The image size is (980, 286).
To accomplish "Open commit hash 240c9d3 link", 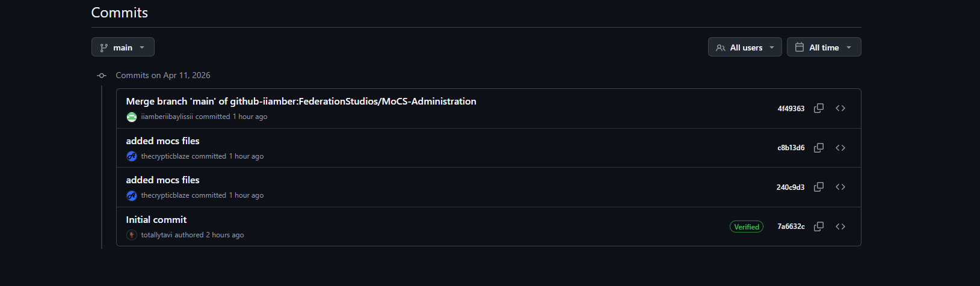I will pos(790,187).
